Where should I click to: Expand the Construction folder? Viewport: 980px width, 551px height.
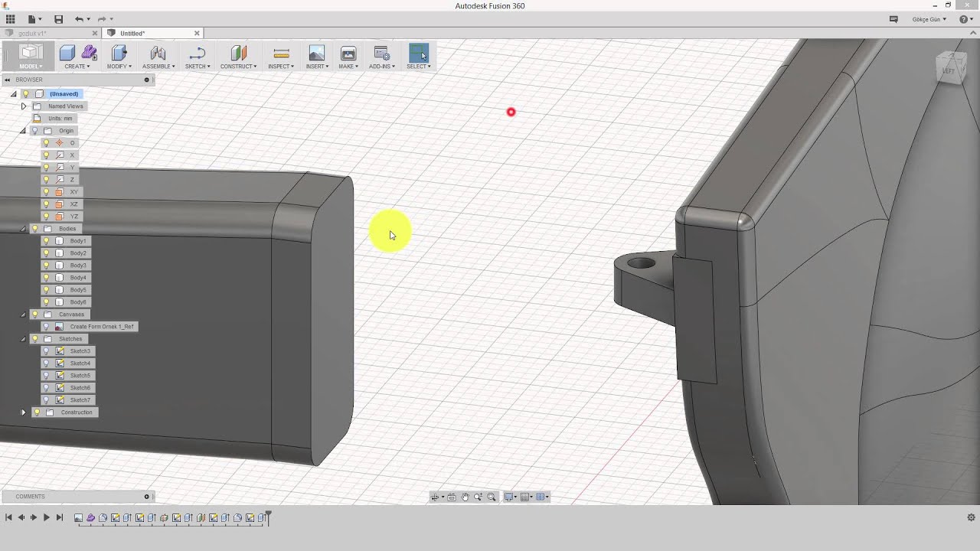pyautogui.click(x=23, y=412)
